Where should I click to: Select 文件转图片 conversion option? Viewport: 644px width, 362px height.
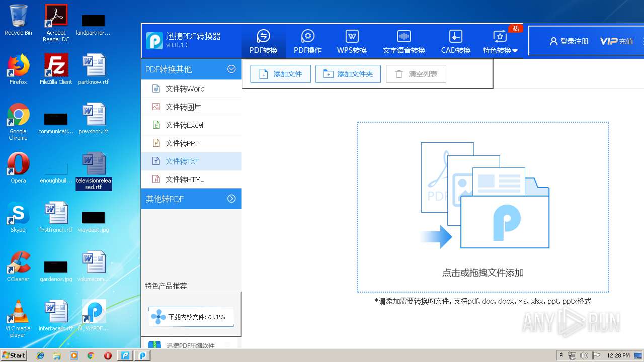(x=191, y=107)
